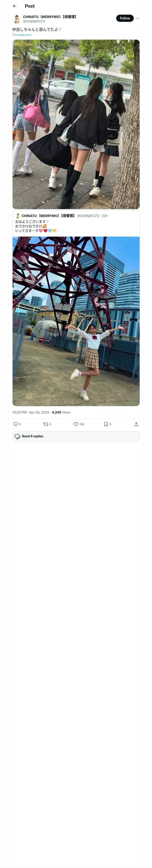This screenshot has width=152, height=868.
Task: Click the Translate post link
Action: pyautogui.click(x=22, y=35)
